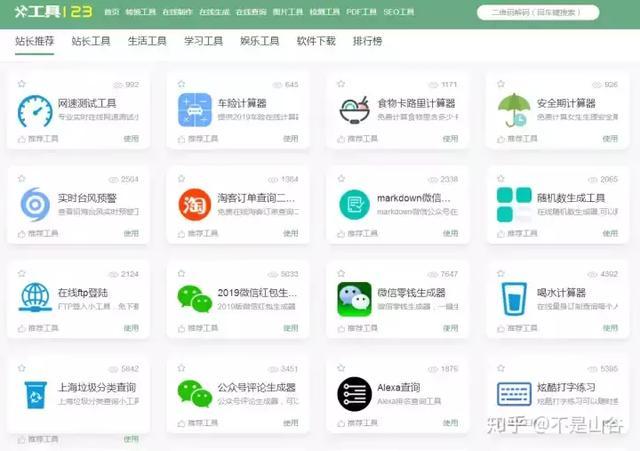Image resolution: width=640 pixels, height=451 pixels.
Task: Click the teal squares icon of 随机数生成工具
Action: (x=514, y=204)
